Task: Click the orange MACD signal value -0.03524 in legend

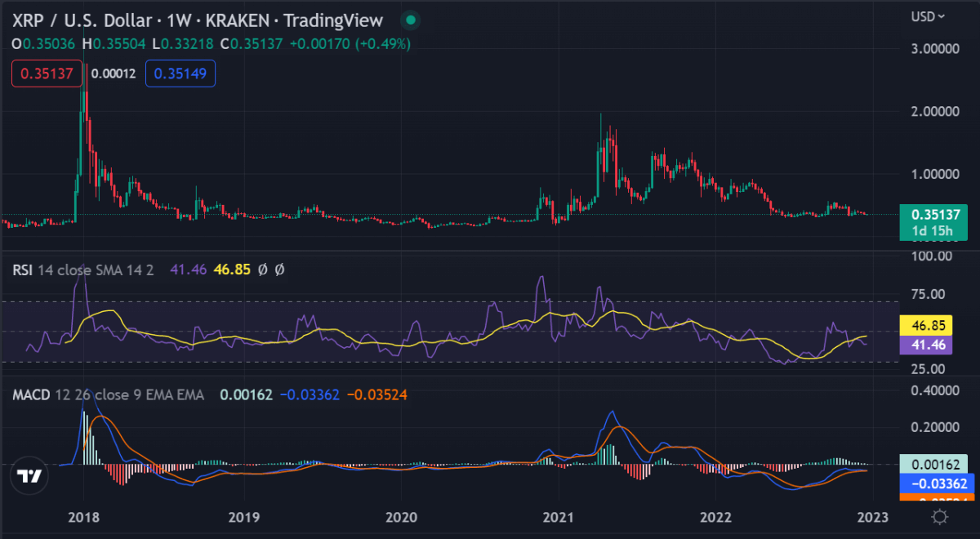Action: (x=377, y=395)
